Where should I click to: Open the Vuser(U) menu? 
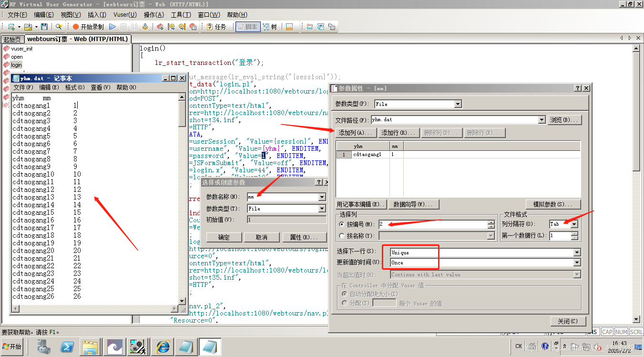pyautogui.click(x=125, y=15)
